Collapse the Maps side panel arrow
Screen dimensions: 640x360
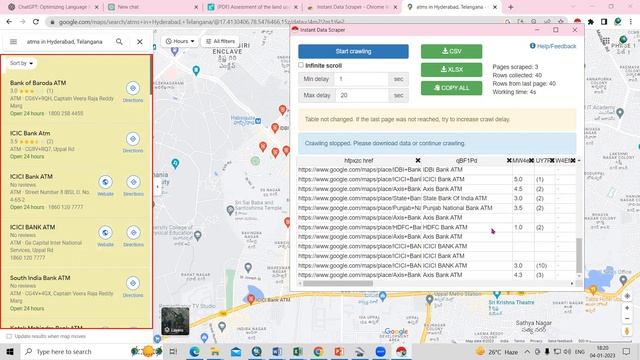pos(158,187)
